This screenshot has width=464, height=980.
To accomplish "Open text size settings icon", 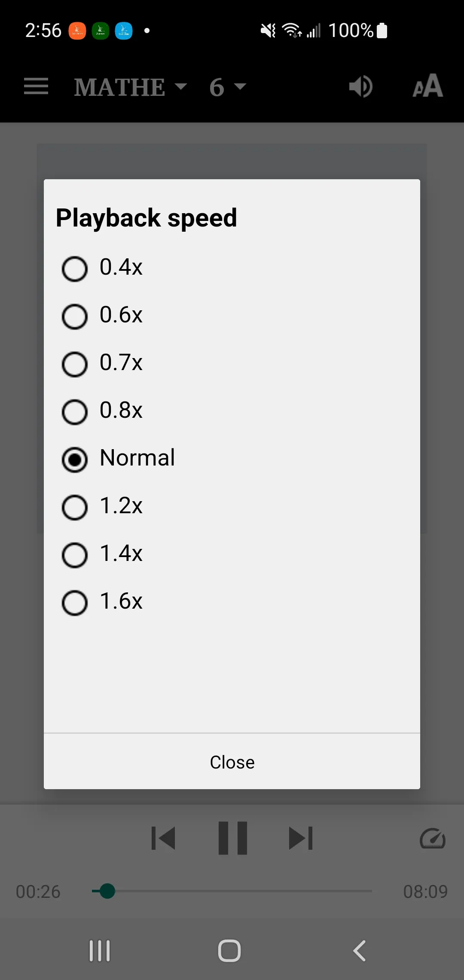I will point(427,86).
